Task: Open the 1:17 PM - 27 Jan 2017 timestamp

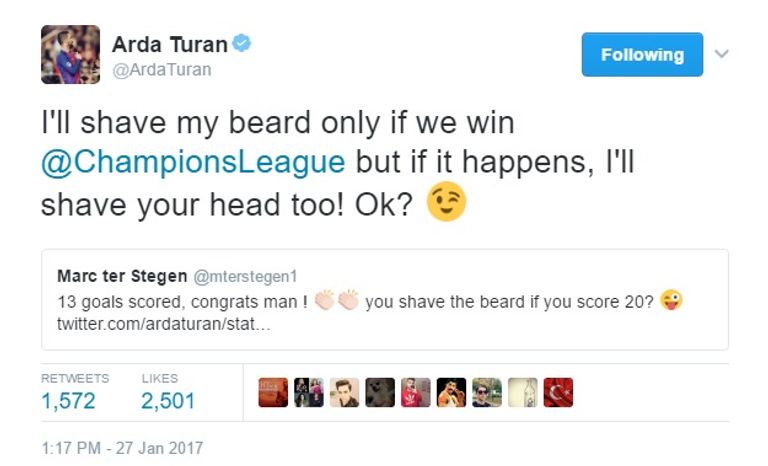Action: pos(122,448)
